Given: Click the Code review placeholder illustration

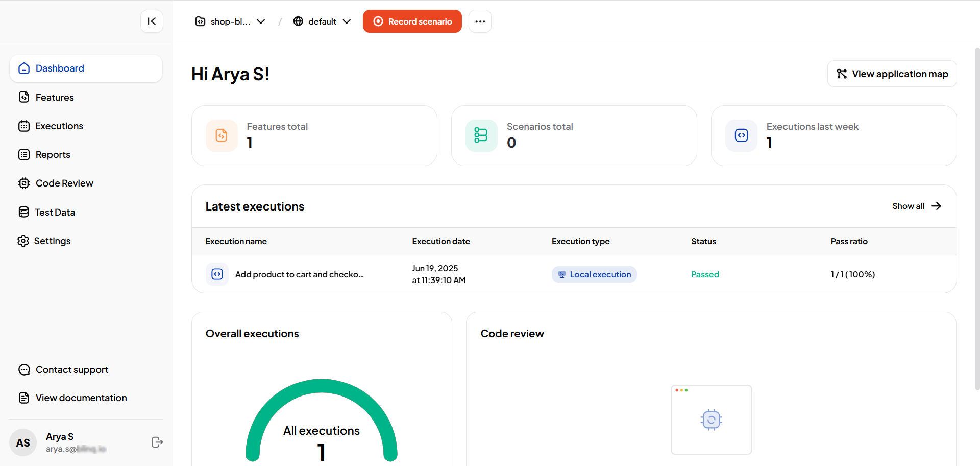Looking at the screenshot, I should [x=711, y=420].
